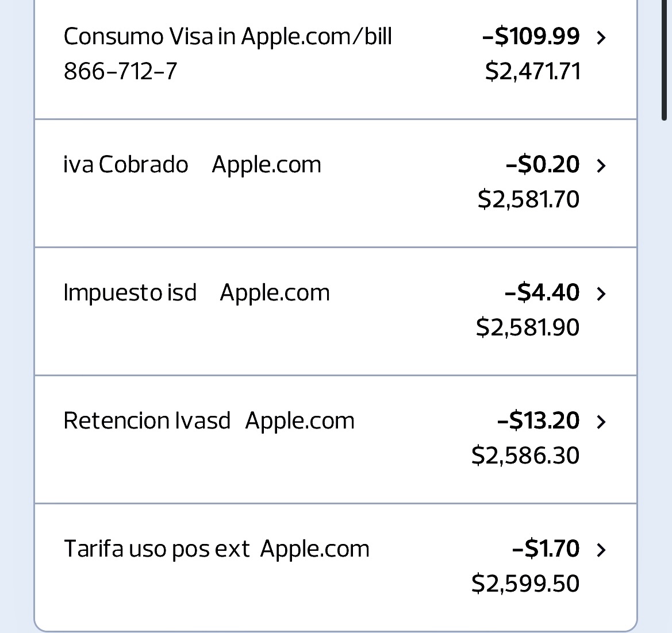672x633 pixels.
Task: Click the $2,581.70 running balance
Action: tap(528, 199)
